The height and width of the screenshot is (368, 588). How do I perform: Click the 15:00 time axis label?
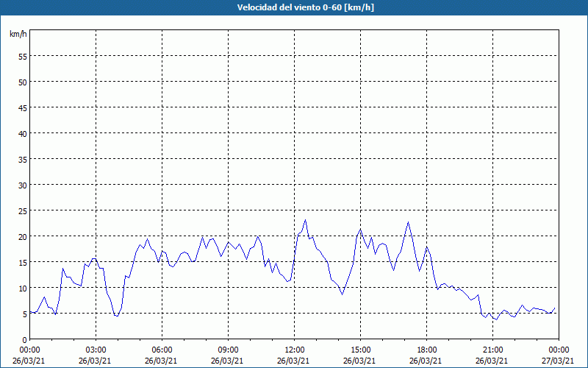(x=360, y=350)
